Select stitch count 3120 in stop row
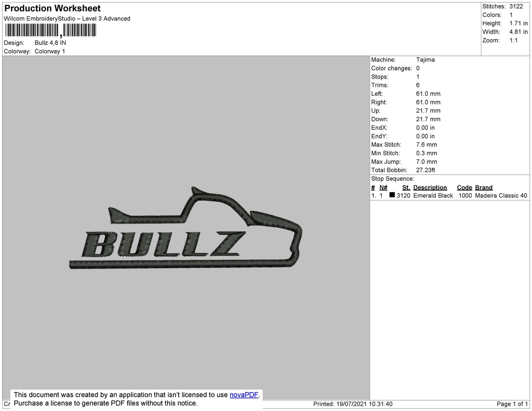532x411 pixels. click(403, 196)
